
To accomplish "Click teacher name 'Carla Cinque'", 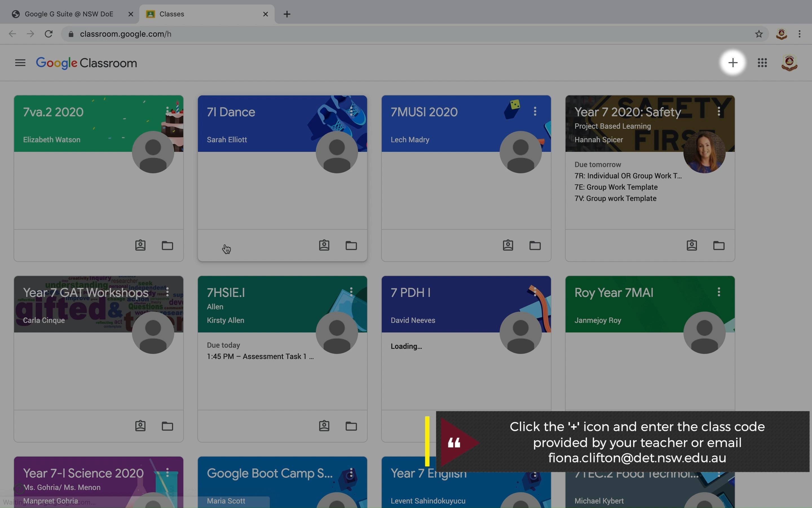I will pos(44,320).
